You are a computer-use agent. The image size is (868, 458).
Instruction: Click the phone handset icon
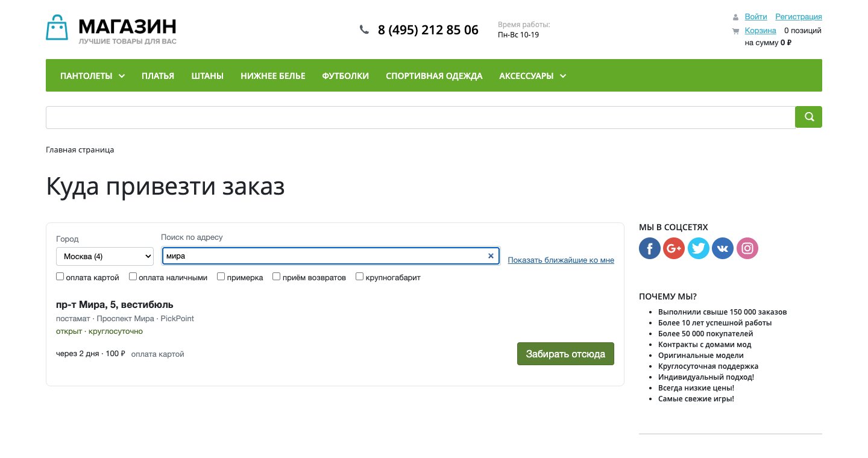point(364,30)
